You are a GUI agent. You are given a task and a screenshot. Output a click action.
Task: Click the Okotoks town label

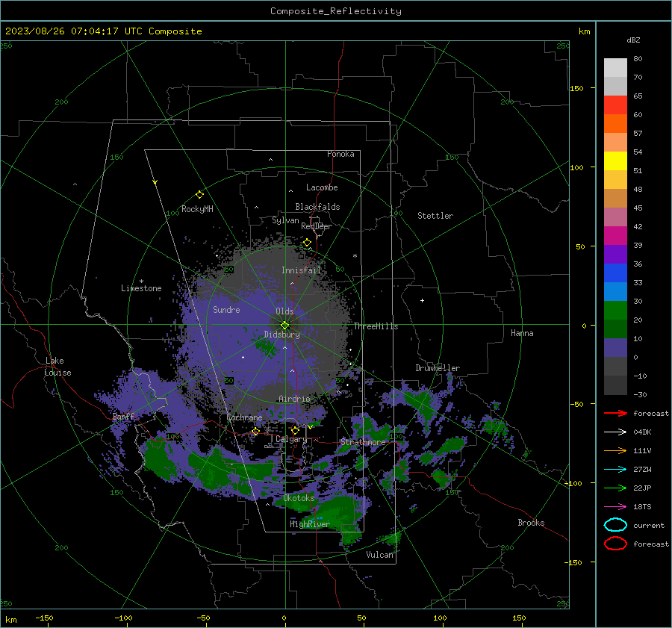tap(299, 498)
